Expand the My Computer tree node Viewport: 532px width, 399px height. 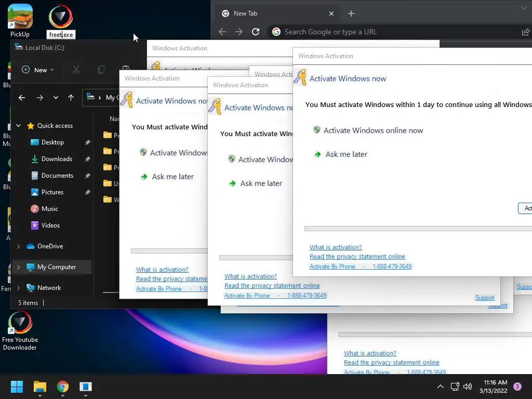(x=18, y=267)
